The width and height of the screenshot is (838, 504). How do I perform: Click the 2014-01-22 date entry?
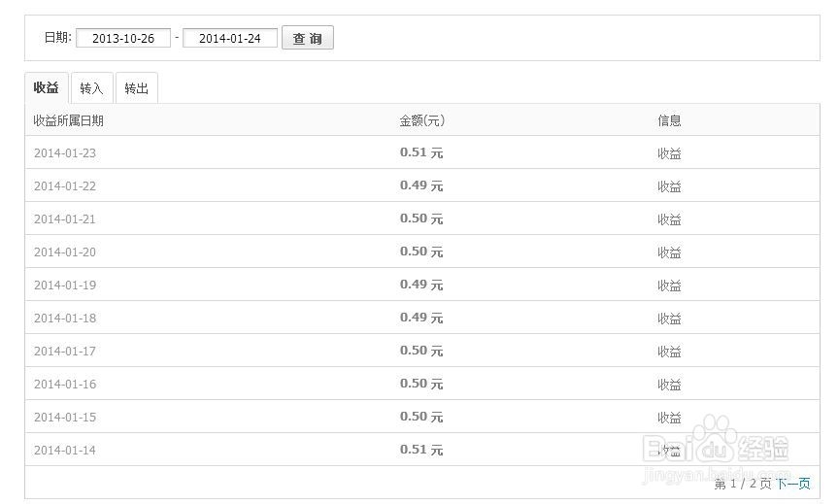point(65,186)
